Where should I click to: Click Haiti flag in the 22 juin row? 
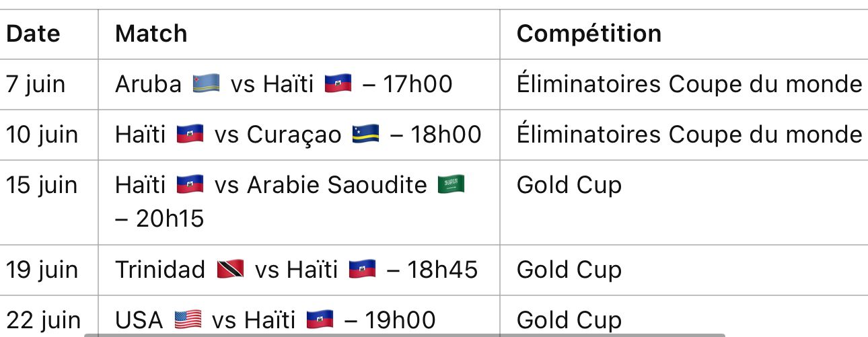[x=320, y=320]
